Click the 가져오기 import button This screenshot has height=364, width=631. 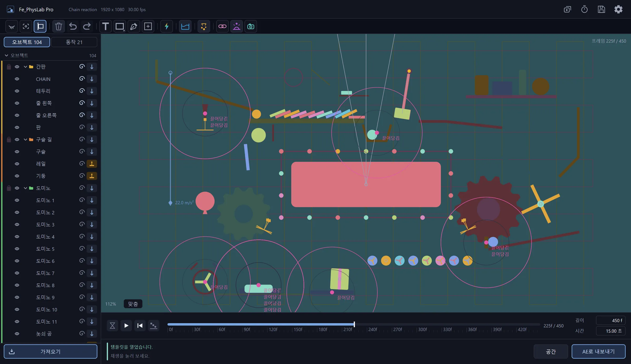pyautogui.click(x=50, y=351)
